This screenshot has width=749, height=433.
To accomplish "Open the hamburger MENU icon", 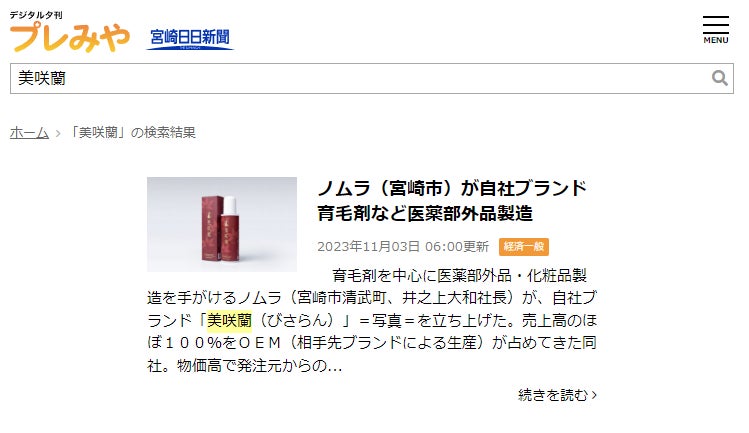I will pyautogui.click(x=715, y=30).
